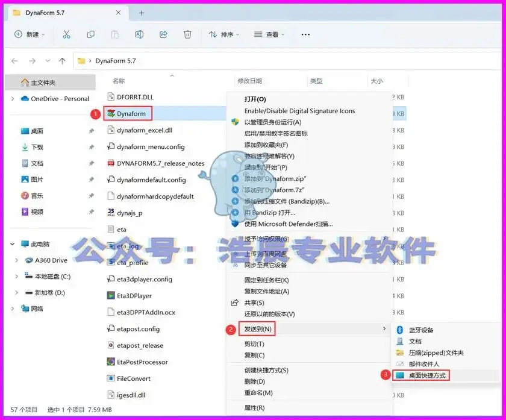
Task: Choose 使用 Microsoft Defender扫描 menu entry
Action: (289, 224)
